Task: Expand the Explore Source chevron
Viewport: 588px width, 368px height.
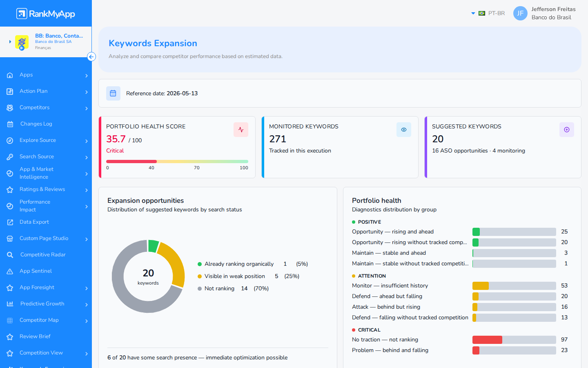Action: (x=87, y=141)
